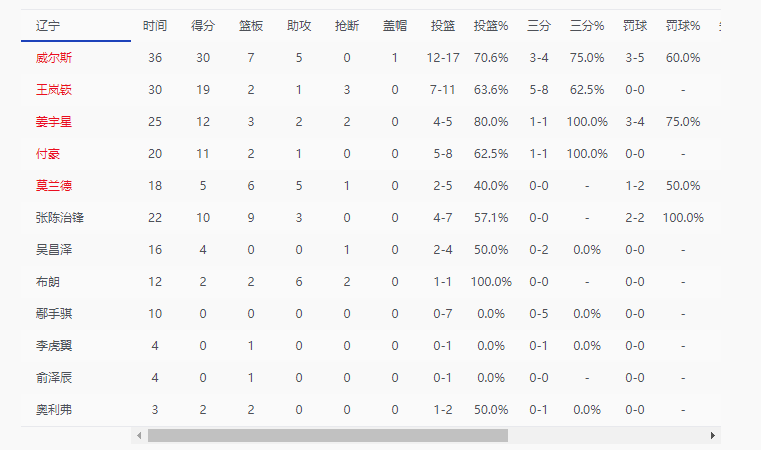Click the horizontal scrollbar left arrow

coord(139,436)
